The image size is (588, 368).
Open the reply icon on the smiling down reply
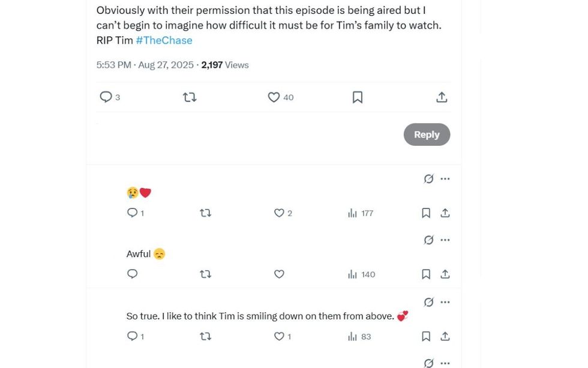[131, 336]
